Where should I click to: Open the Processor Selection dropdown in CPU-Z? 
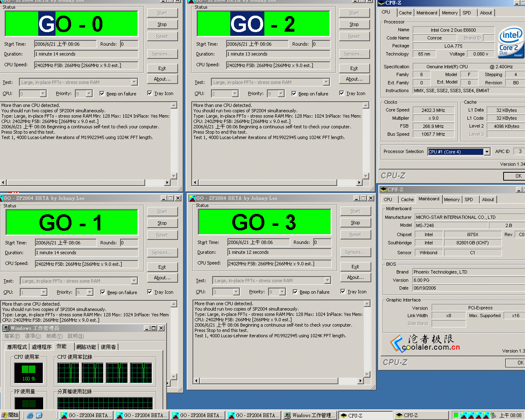487,152
